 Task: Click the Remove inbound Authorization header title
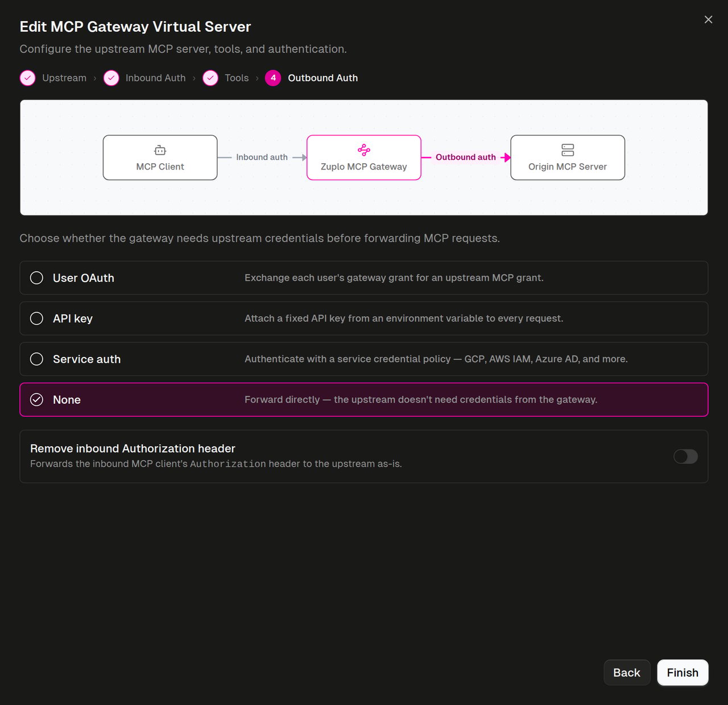tap(133, 449)
